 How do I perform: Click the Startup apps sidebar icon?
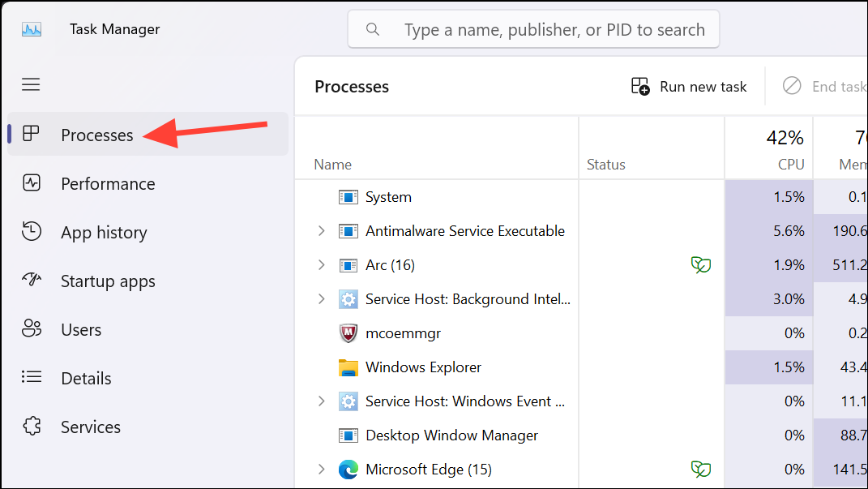coord(31,281)
